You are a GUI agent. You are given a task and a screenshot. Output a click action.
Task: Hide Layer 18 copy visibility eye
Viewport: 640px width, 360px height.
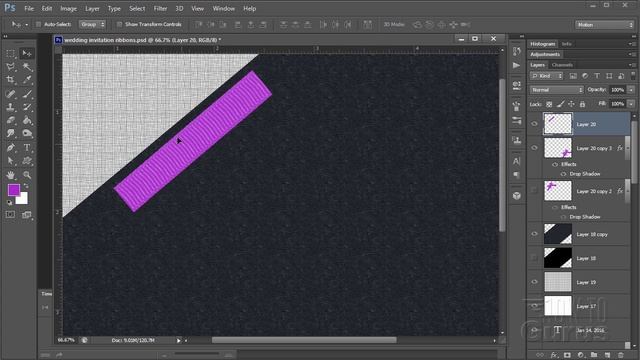point(534,234)
